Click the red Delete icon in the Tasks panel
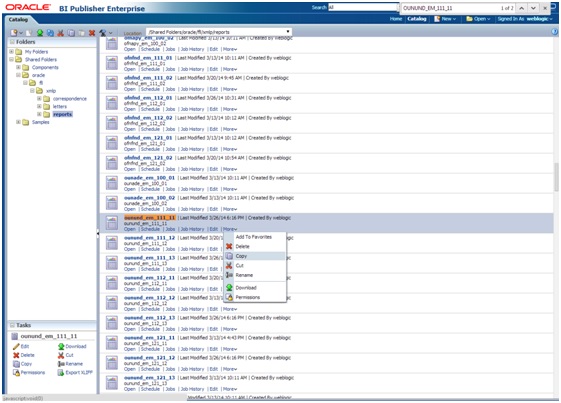The image size is (561, 403). click(16, 355)
